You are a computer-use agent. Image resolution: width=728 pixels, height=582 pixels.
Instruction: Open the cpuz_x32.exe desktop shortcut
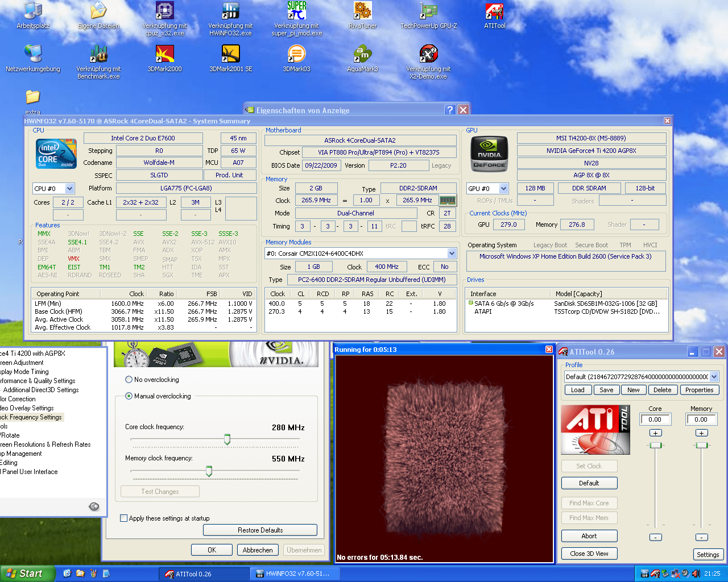tap(164, 11)
